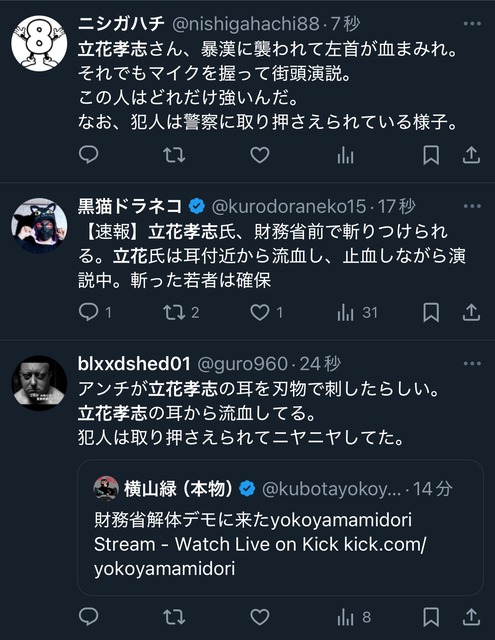The height and width of the screenshot is (640, 495).
Task: Open the @kurodoraneko15 profile handle
Action: pyautogui.click(x=289, y=207)
